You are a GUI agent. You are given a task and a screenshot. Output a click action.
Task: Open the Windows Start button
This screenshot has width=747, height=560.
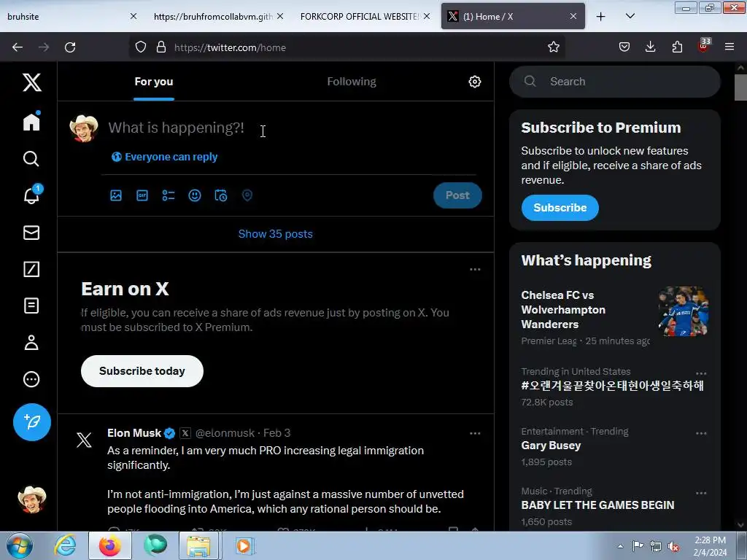click(20, 545)
